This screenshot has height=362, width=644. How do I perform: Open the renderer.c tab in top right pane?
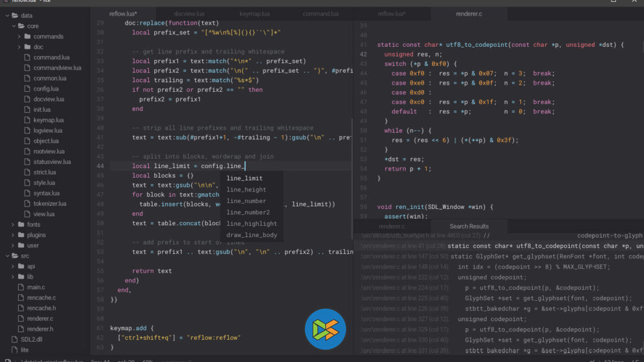469,14
